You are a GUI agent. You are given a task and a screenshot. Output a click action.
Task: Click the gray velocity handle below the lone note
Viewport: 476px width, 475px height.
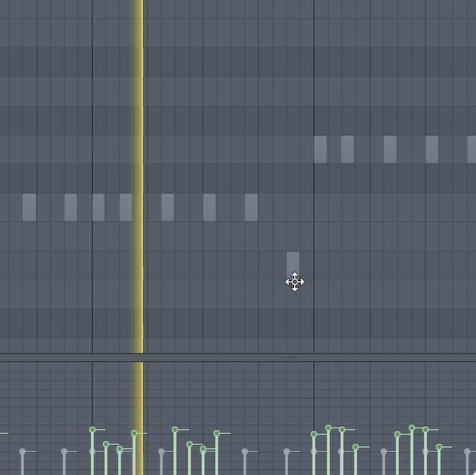click(x=286, y=452)
